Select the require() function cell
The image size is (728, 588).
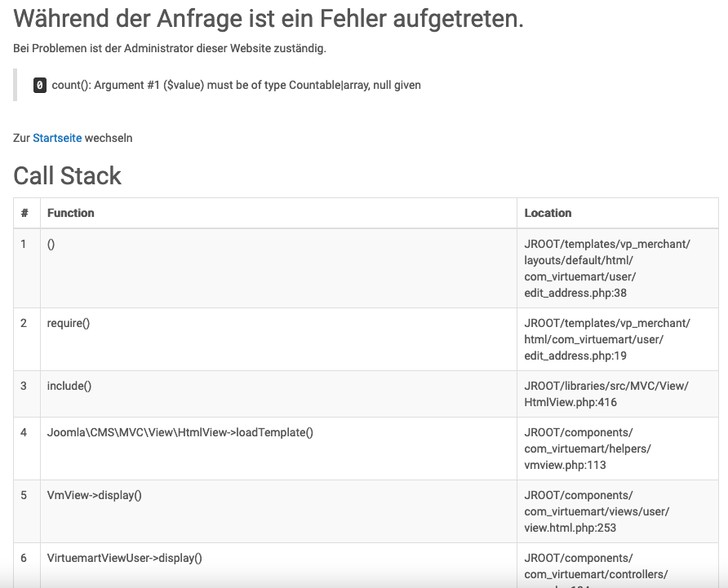(x=69, y=323)
